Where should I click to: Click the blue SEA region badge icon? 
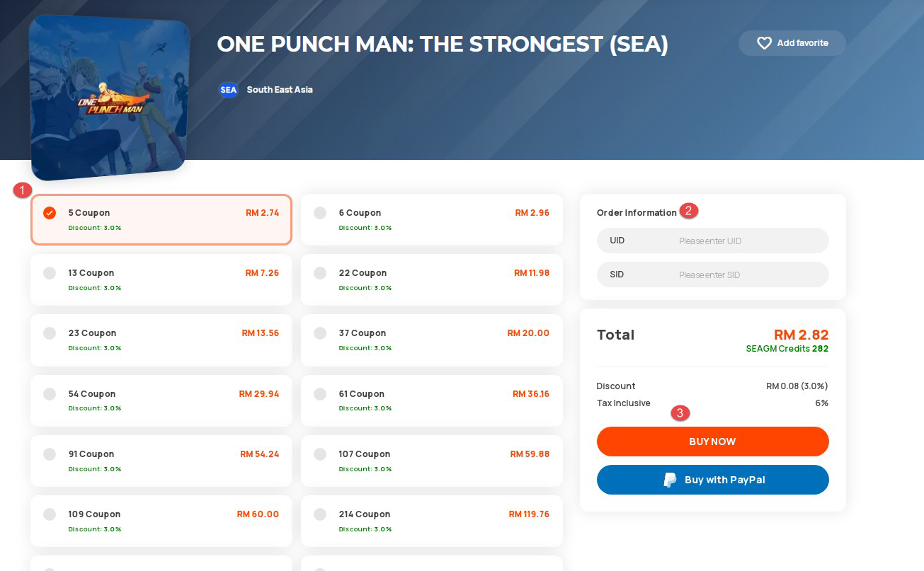[228, 90]
